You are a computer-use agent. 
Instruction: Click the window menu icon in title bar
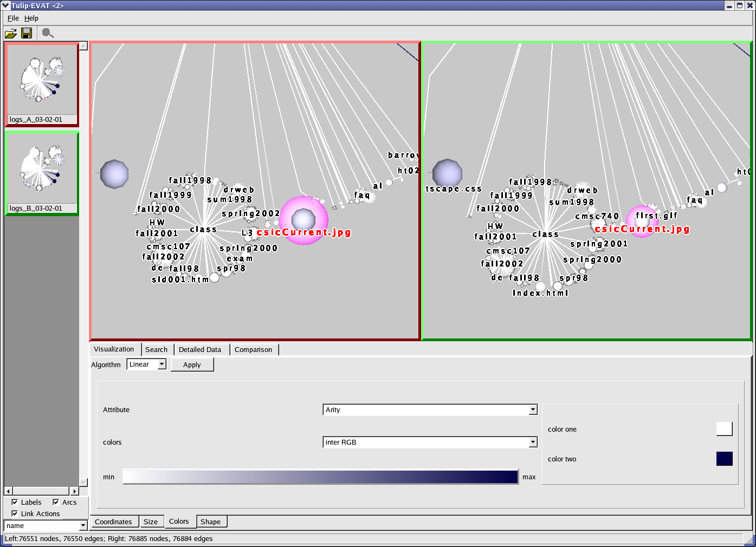coord(5,5)
